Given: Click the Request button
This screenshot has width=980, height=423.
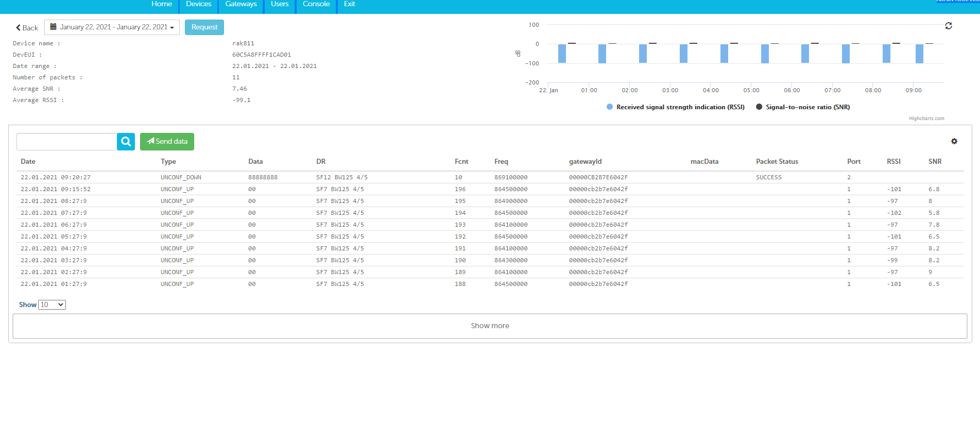Looking at the screenshot, I should pyautogui.click(x=204, y=27).
